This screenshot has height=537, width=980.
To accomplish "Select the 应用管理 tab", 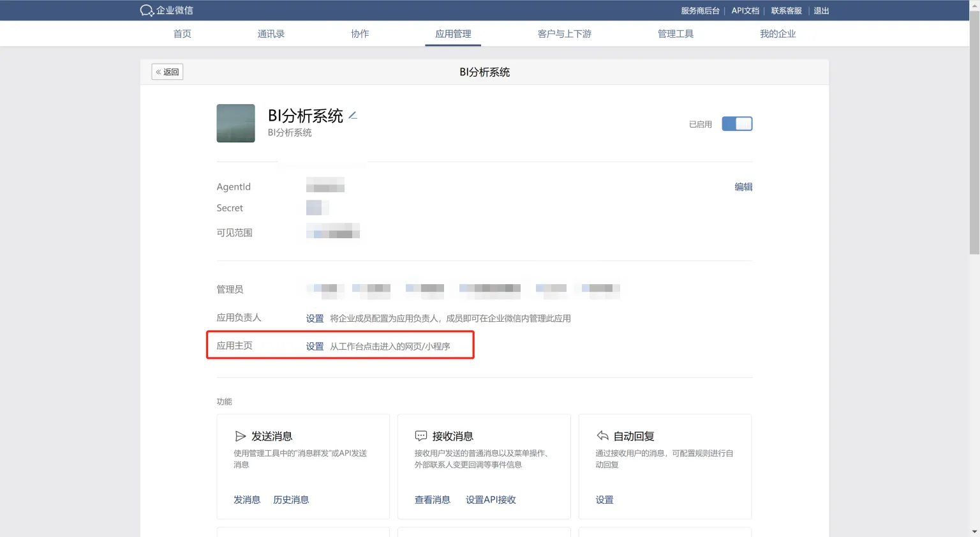I will pyautogui.click(x=453, y=34).
